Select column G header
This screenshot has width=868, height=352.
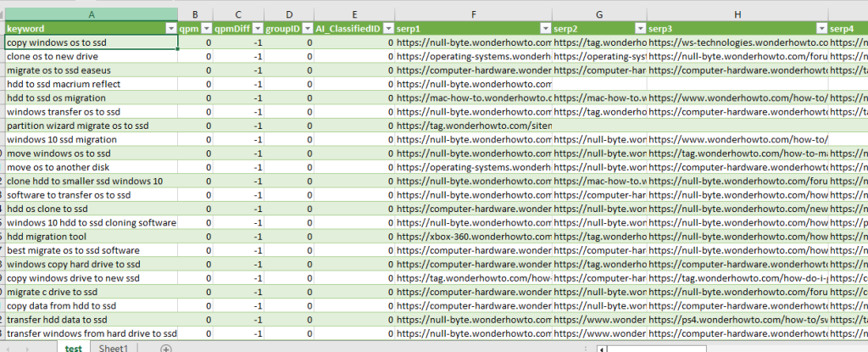pyautogui.click(x=600, y=14)
